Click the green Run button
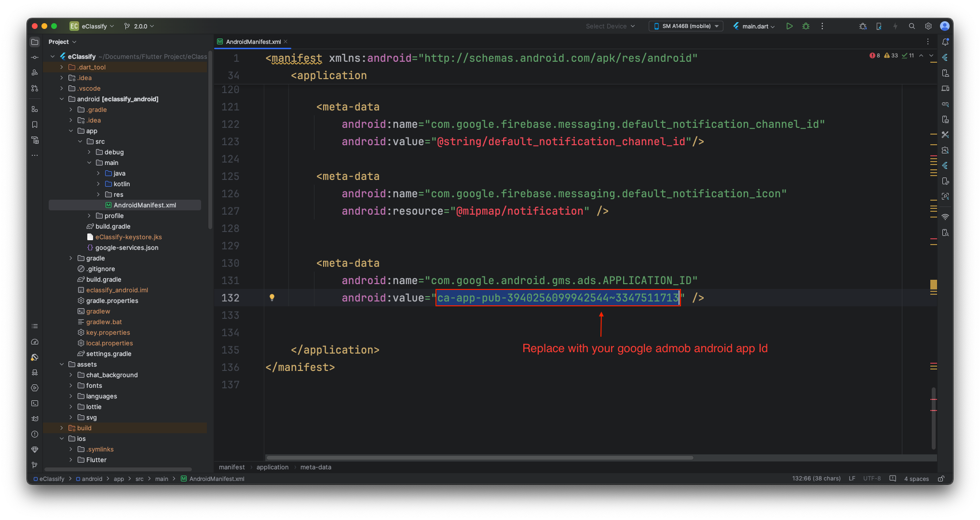Viewport: 980px width, 520px height. tap(789, 26)
